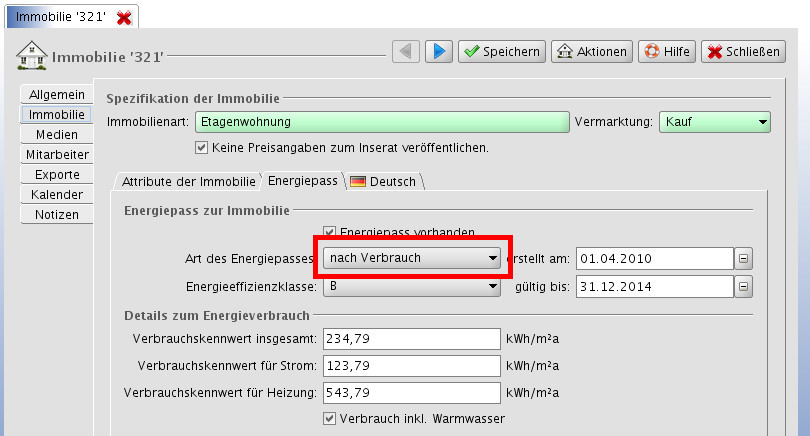
Task: Close the Immobilie '321' tab with red X
Action: point(124,18)
